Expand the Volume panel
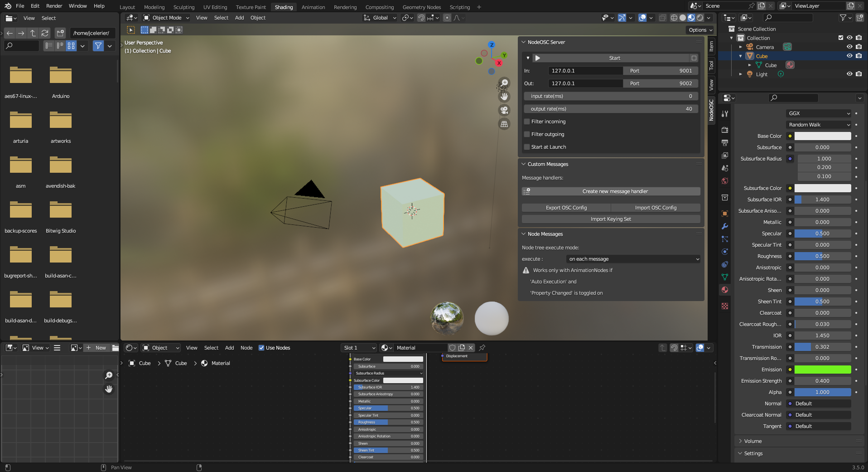The height and width of the screenshot is (472, 868). pyautogui.click(x=740, y=441)
